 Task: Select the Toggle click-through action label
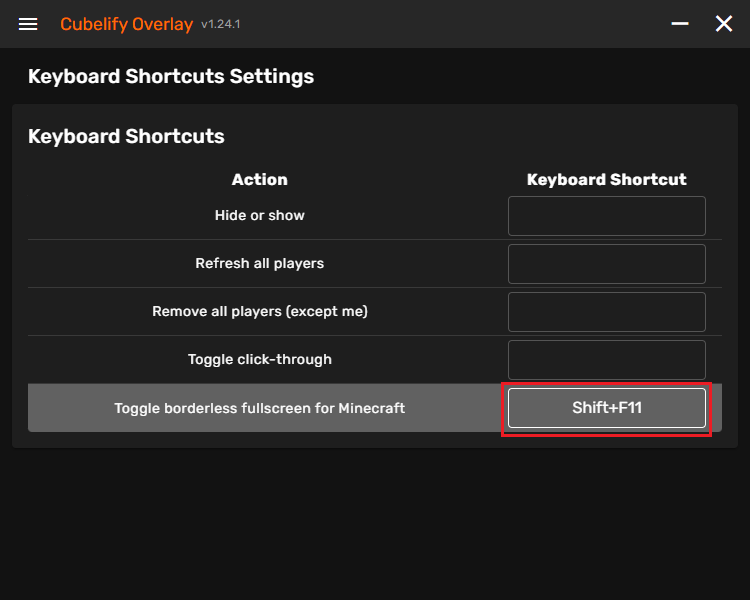pyautogui.click(x=260, y=360)
